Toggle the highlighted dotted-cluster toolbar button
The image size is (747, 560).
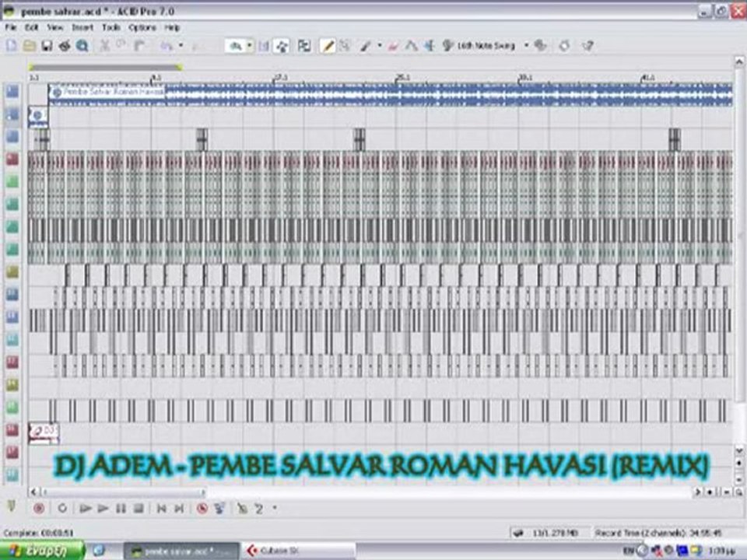pos(282,46)
